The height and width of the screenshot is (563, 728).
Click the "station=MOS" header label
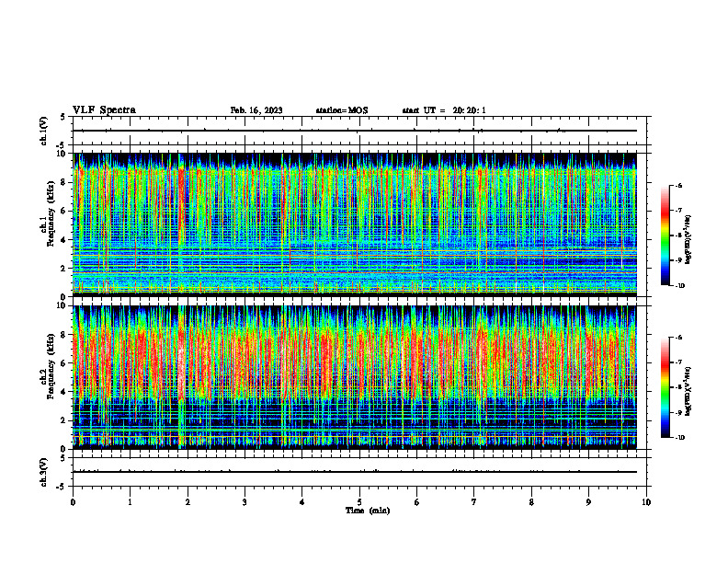pyautogui.click(x=342, y=110)
